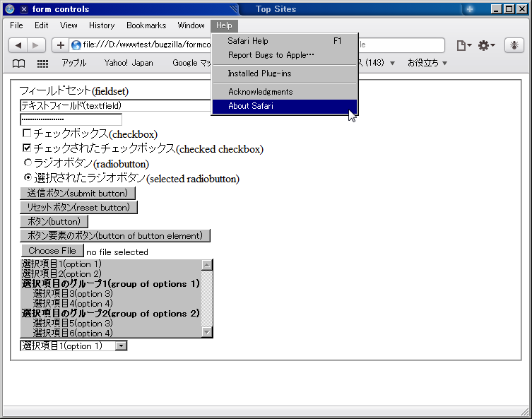The image size is (532, 419).
Task: Click Choose File button
Action: [x=52, y=251]
